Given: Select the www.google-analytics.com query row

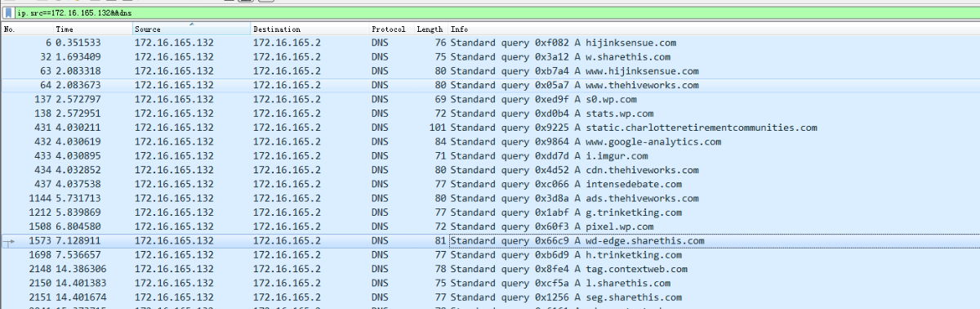Looking at the screenshot, I should pyautogui.click(x=490, y=141).
